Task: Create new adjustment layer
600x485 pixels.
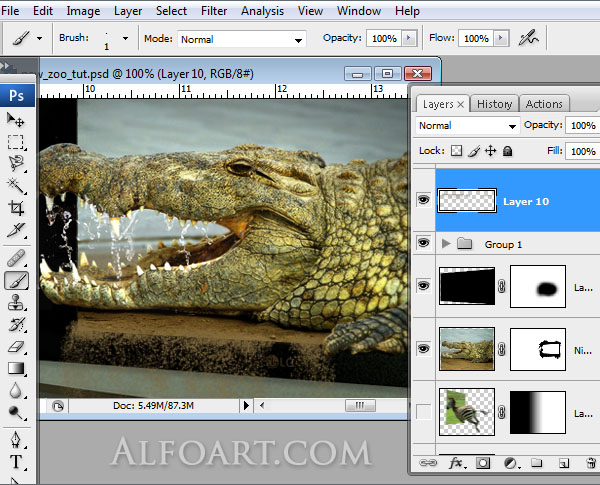Action: pos(511,464)
